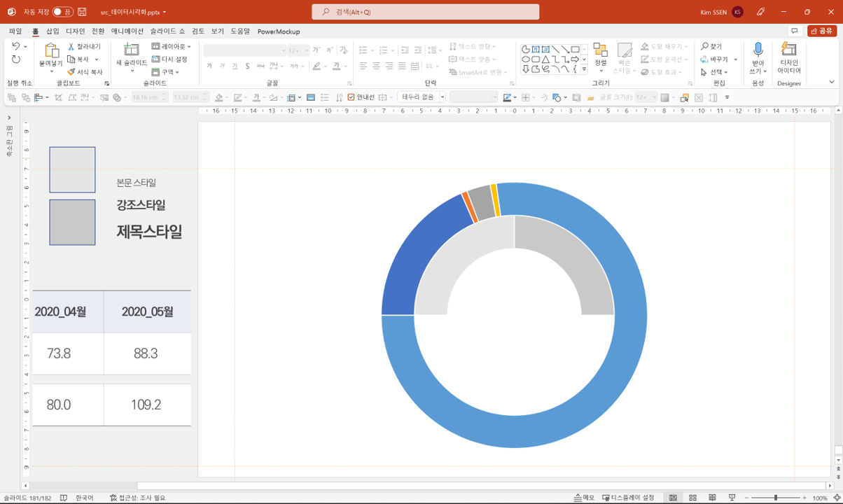This screenshot has width=843, height=504.
Task: Open the Insert (삽입) tab
Action: [53, 31]
